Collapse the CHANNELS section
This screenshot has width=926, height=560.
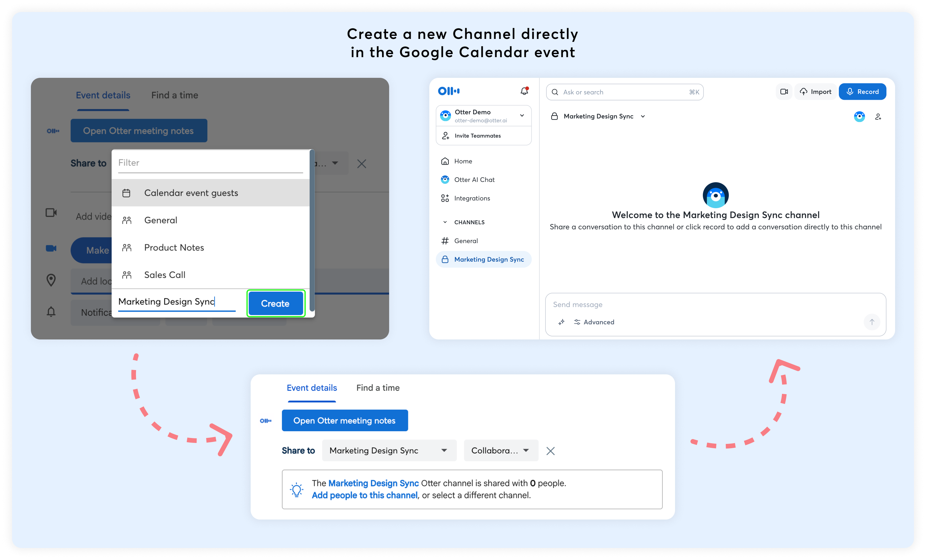(x=445, y=222)
